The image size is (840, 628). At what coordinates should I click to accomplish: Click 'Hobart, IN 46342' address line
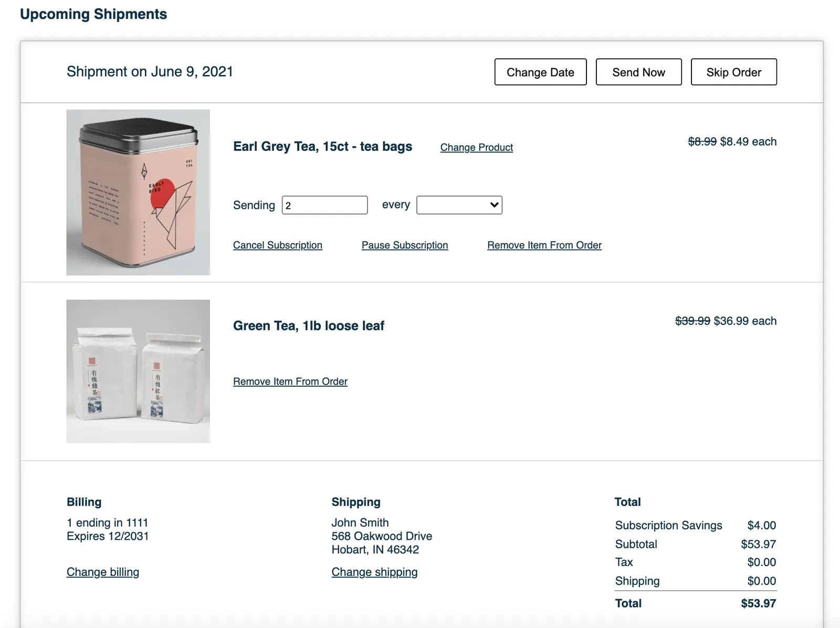tap(375, 550)
